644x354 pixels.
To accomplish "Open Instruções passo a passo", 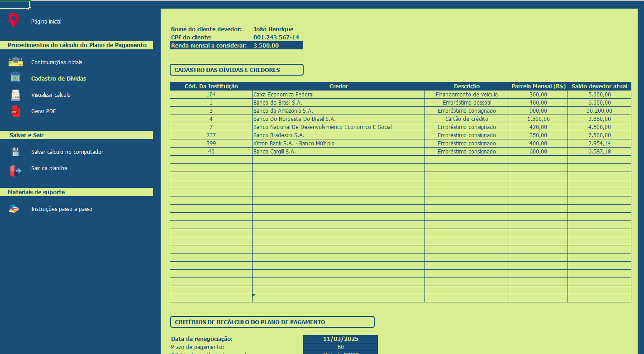I will [62, 209].
